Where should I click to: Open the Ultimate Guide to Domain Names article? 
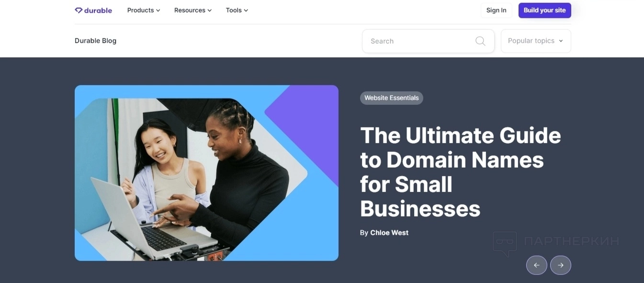461,172
